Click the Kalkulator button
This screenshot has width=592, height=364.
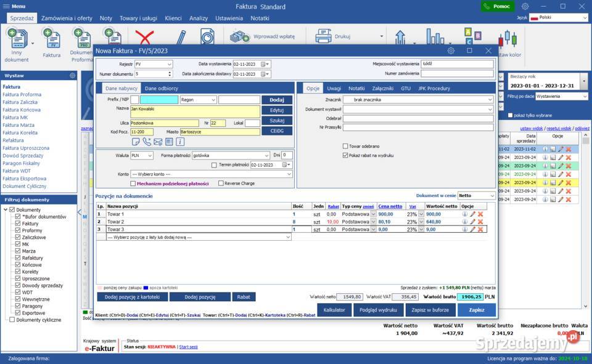pyautogui.click(x=334, y=310)
